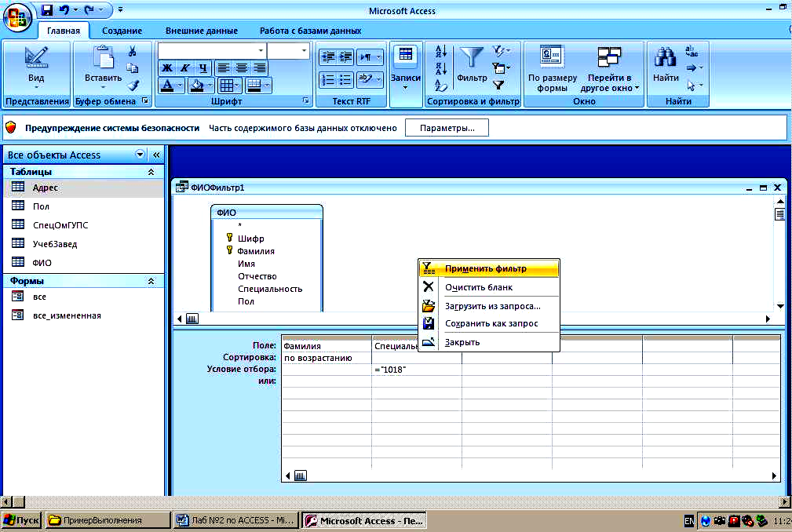Choose Очистить бланк from context menu
Viewport: 792px width, 532px height.
(x=489, y=287)
